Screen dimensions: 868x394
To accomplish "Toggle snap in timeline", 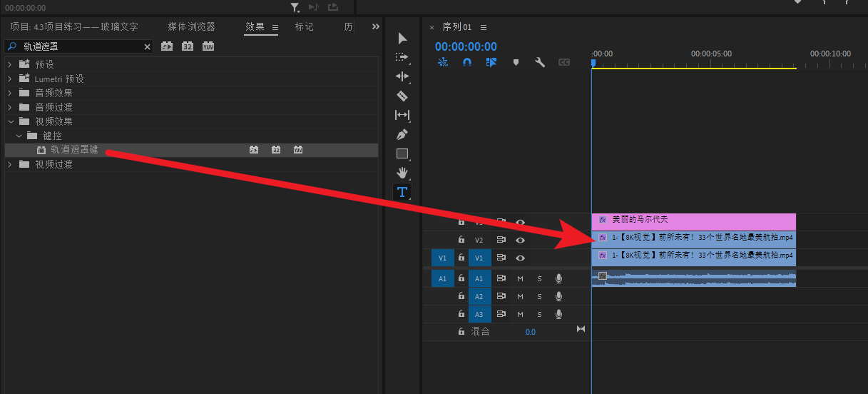I will tap(467, 62).
